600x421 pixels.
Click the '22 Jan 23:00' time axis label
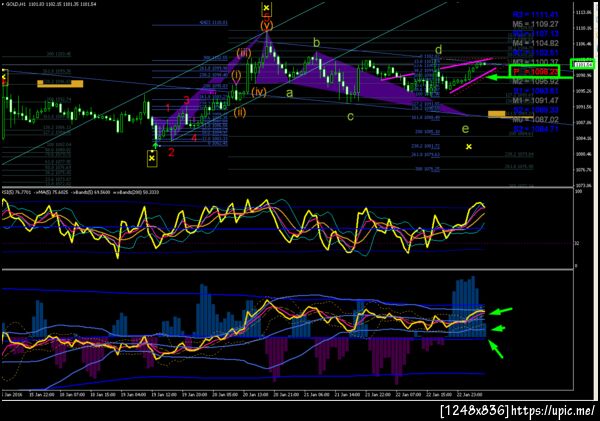[x=470, y=394]
